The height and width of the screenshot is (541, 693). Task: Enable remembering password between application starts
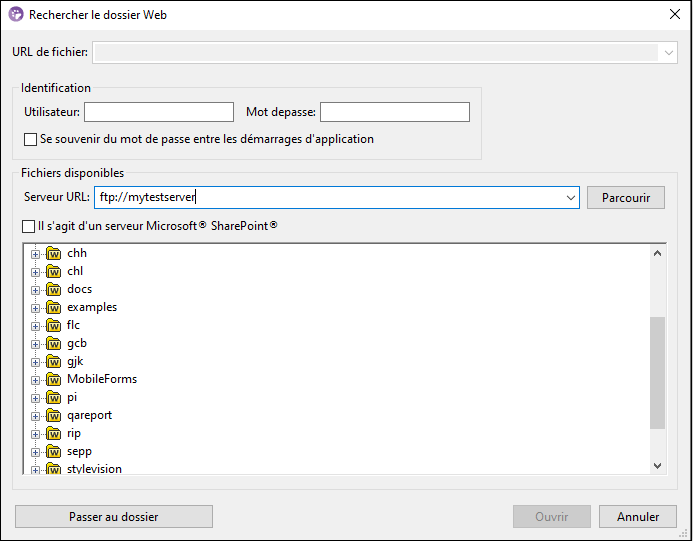click(x=30, y=140)
